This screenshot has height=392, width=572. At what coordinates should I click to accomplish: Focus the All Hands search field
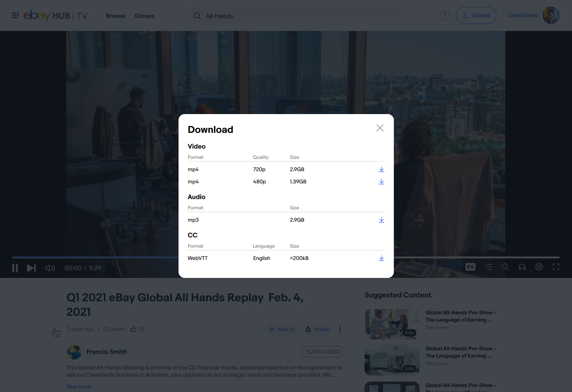point(299,16)
